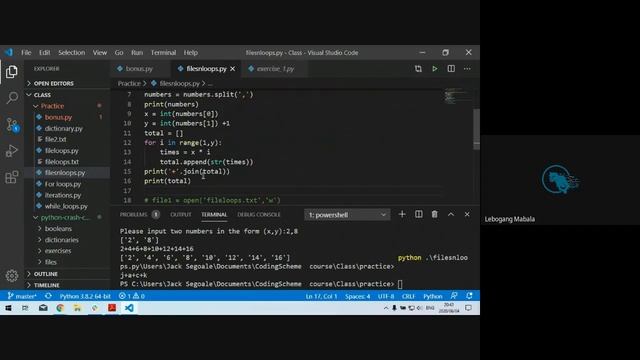Open editor More Actions ellipsis

click(x=467, y=69)
